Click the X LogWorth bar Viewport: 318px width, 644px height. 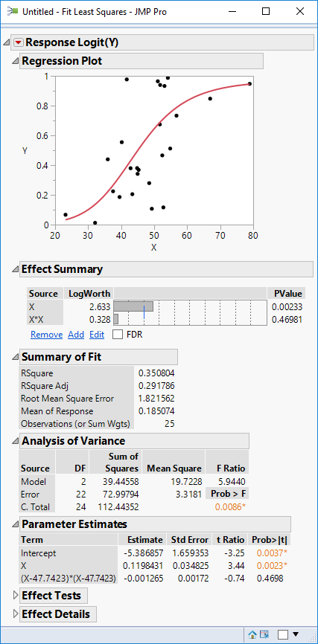click(x=133, y=306)
